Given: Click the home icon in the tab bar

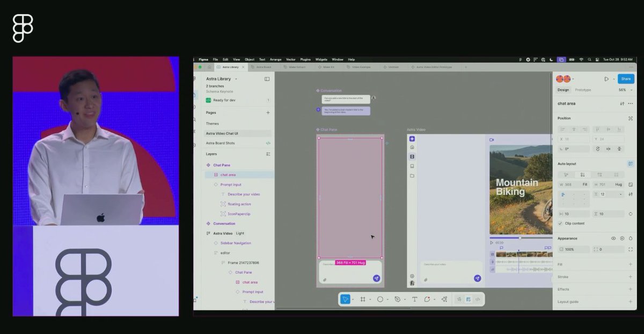Looking at the screenshot, I should pos(209,67).
